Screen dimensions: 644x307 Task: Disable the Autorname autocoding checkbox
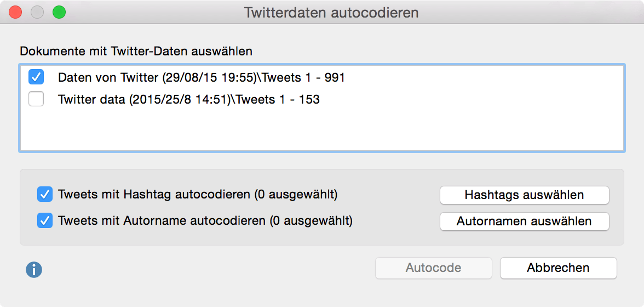pyautogui.click(x=45, y=221)
